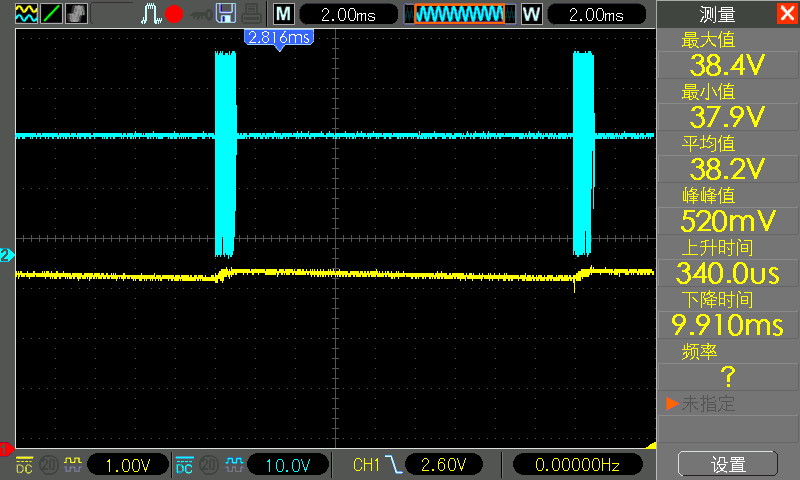Close the measurement panel with red X
This screenshot has height=480, width=800.
click(788, 13)
